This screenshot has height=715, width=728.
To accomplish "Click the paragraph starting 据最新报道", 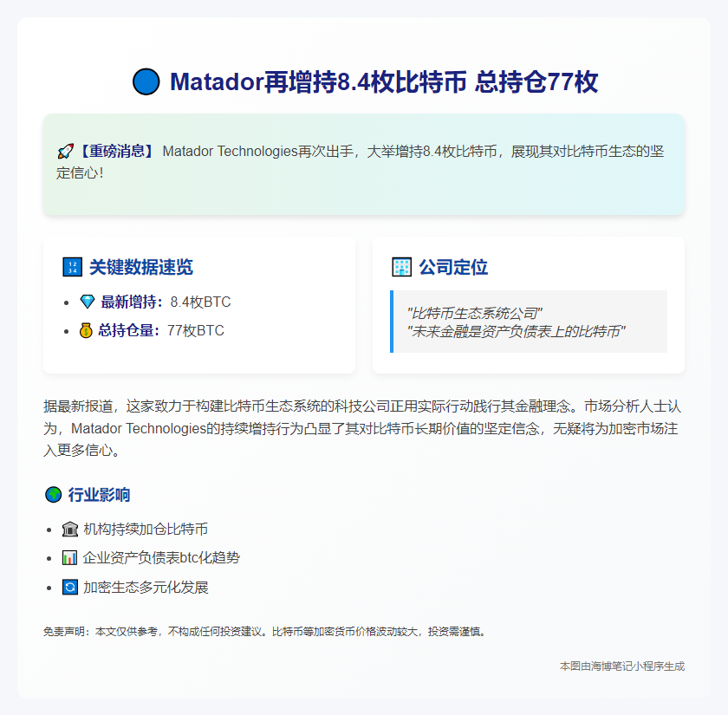I will pyautogui.click(x=363, y=428).
